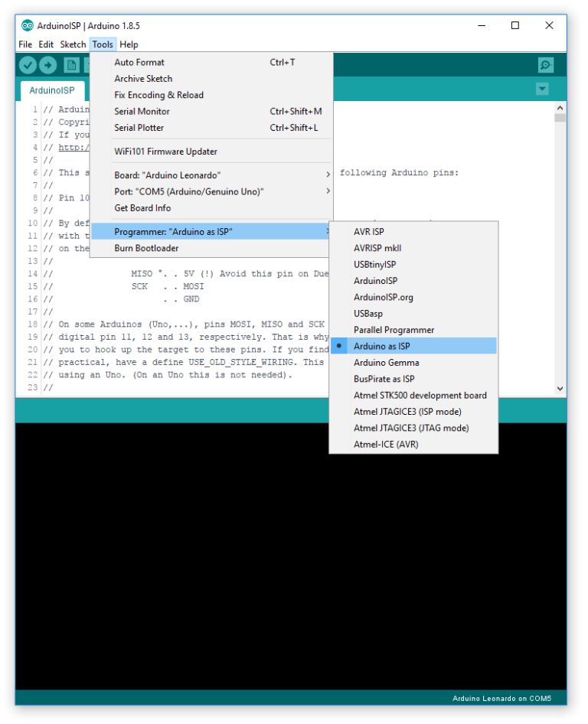Open the tab options dropdown arrow
The width and height of the screenshot is (588, 724).
[x=542, y=88]
